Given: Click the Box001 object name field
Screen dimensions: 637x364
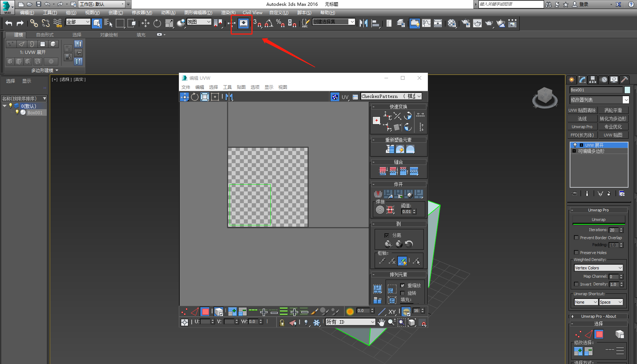Looking at the screenshot, I should coord(597,90).
